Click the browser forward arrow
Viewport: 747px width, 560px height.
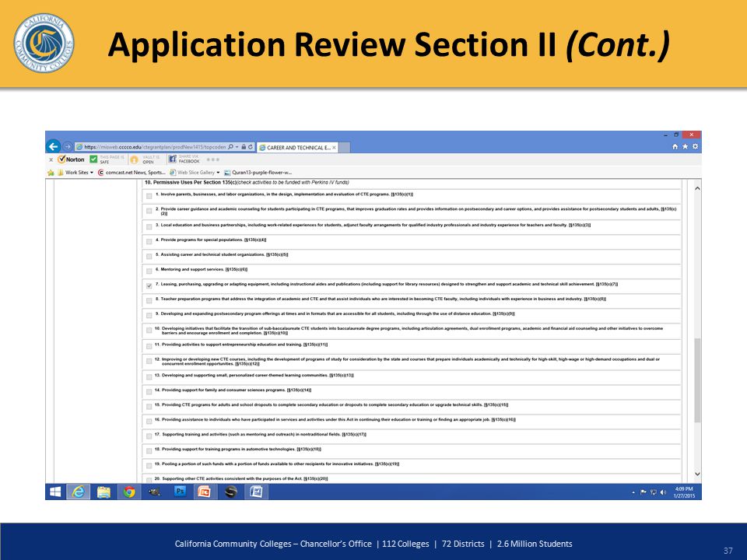68,147
